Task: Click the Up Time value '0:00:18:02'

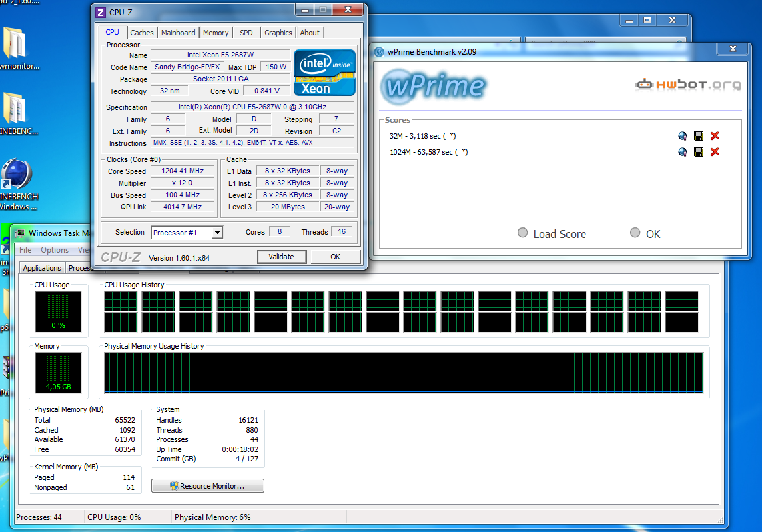Action: tap(240, 449)
